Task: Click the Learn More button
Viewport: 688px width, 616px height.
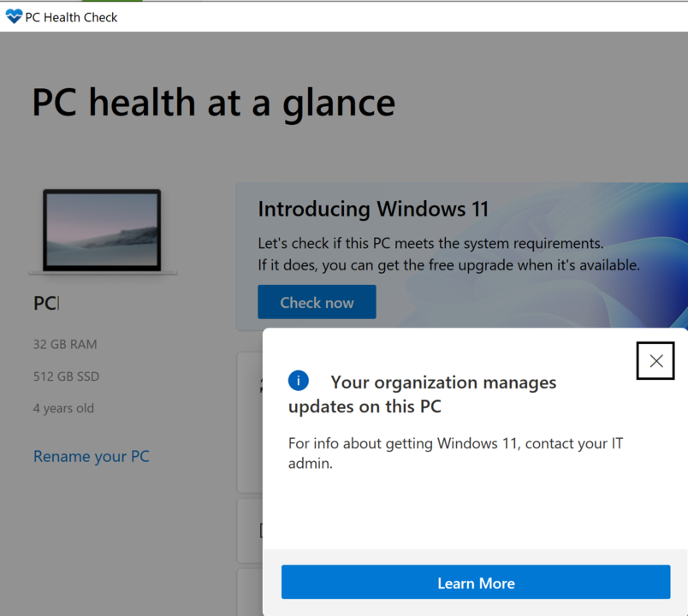Action: 476,582
